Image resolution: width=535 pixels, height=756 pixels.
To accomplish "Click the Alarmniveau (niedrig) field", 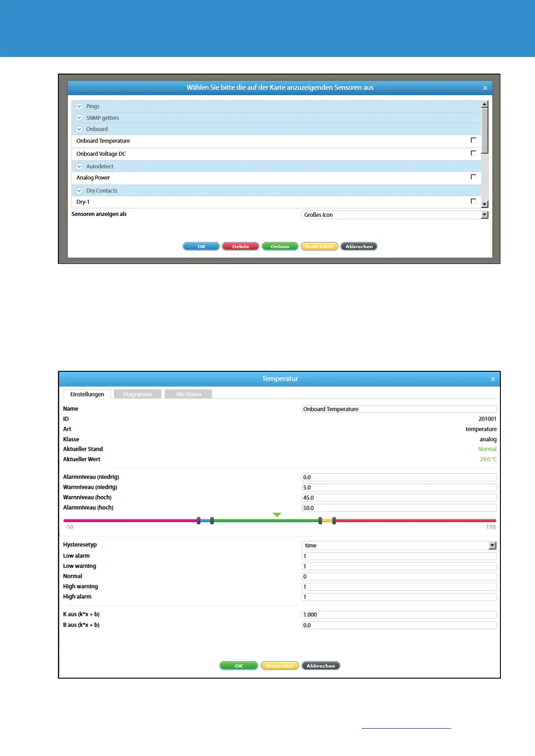I will click(399, 477).
